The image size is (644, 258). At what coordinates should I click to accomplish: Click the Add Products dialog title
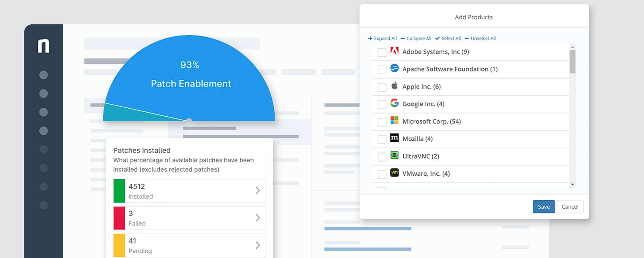[474, 17]
